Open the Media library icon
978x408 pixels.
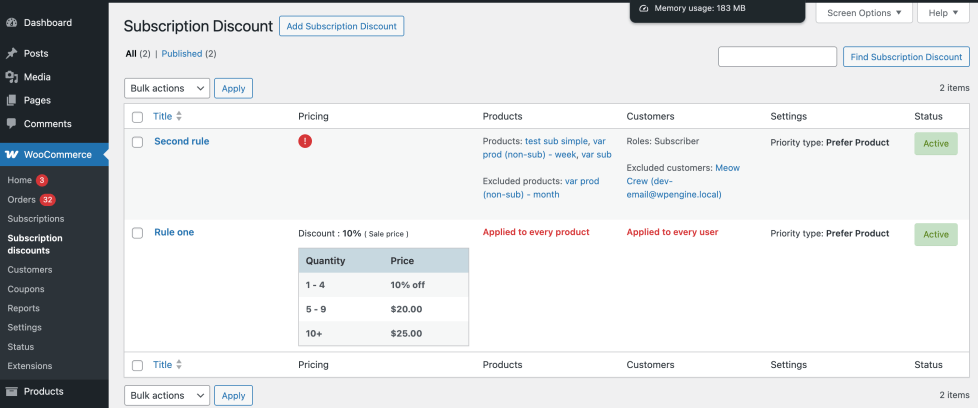click(11, 77)
